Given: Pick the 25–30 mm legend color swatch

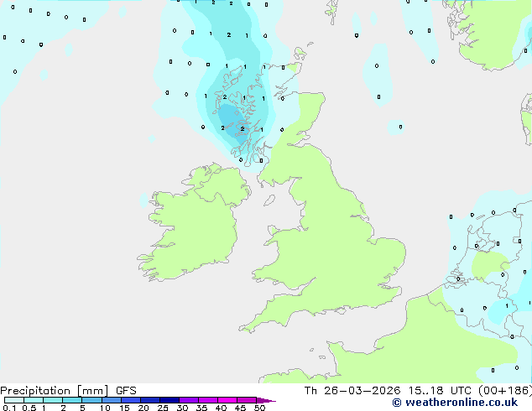Looking at the screenshot, I should point(170,400).
